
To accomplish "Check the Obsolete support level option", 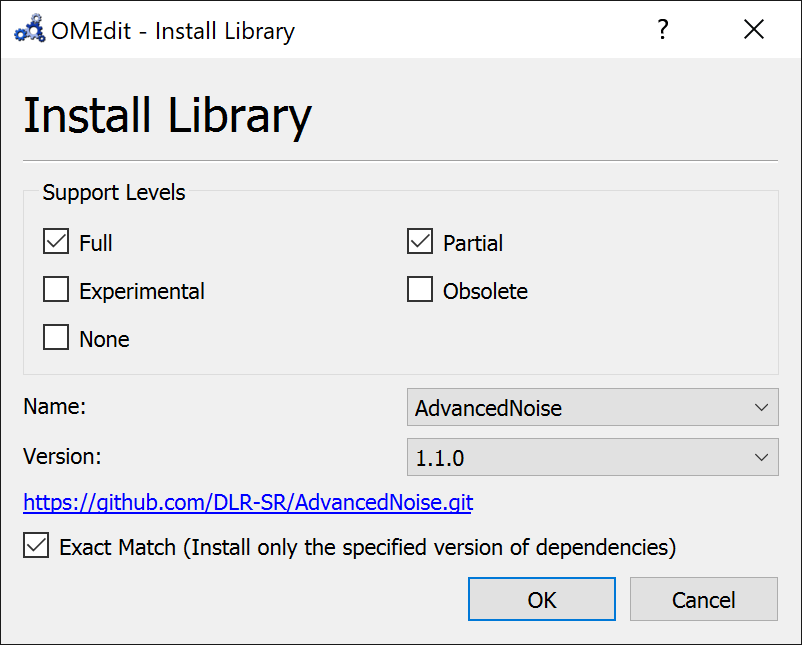I will (x=419, y=289).
